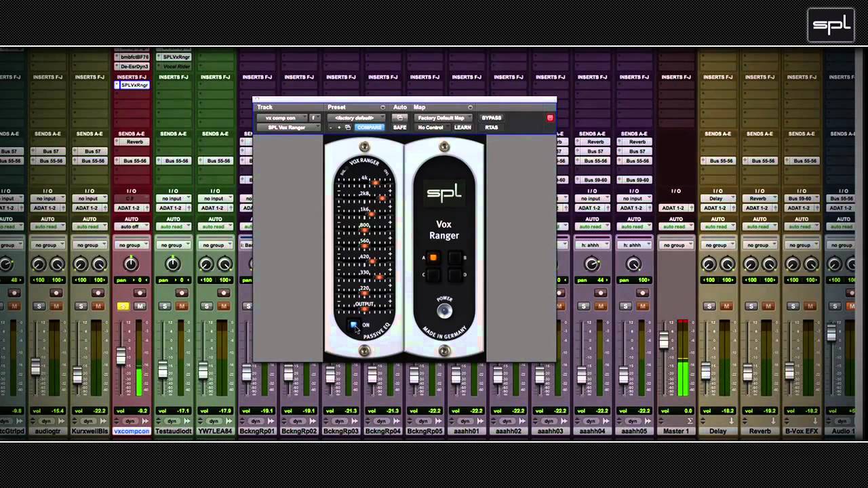Click the plug-in automation enable icon
Screen dimensions: 868x488
[x=399, y=118]
